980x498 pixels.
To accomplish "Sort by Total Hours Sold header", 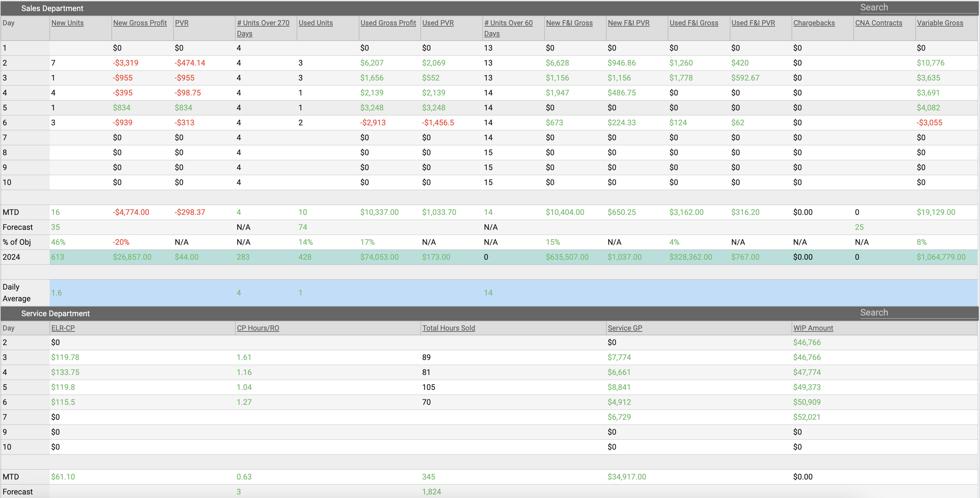I will tap(448, 328).
